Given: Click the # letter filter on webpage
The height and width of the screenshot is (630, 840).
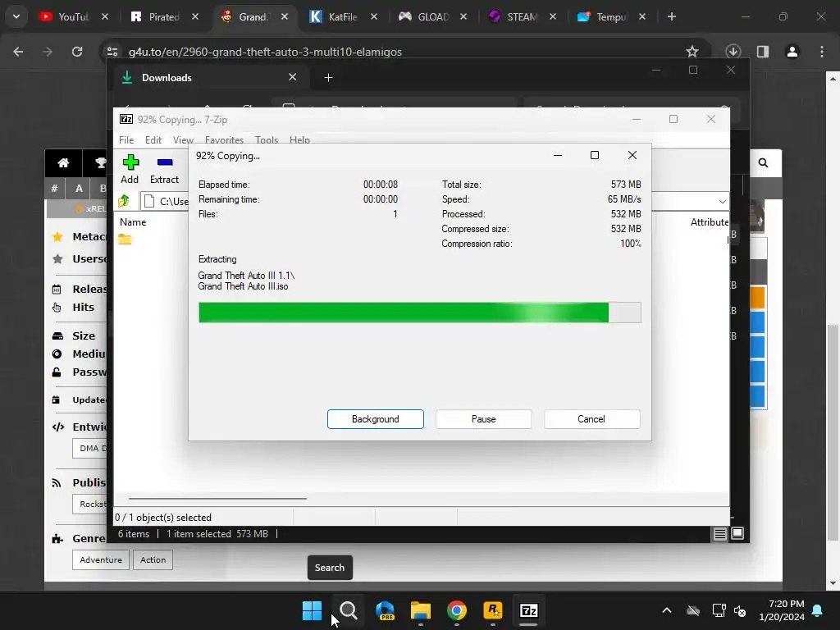Looking at the screenshot, I should coord(54,188).
